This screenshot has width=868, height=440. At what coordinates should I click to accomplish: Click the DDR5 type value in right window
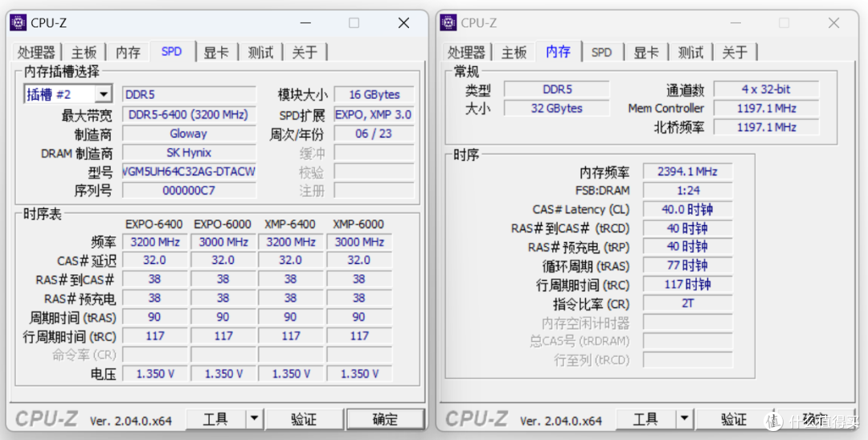(557, 89)
